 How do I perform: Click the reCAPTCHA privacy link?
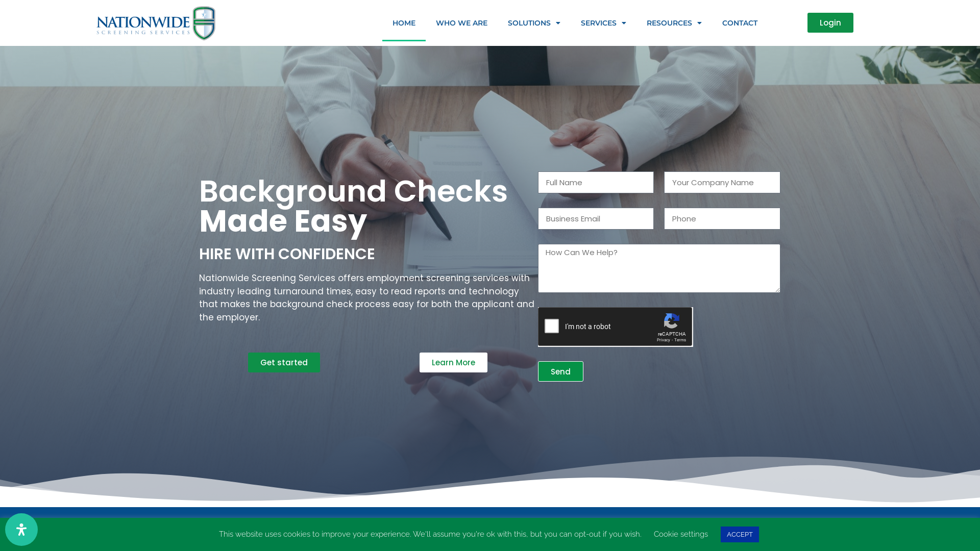tap(663, 340)
